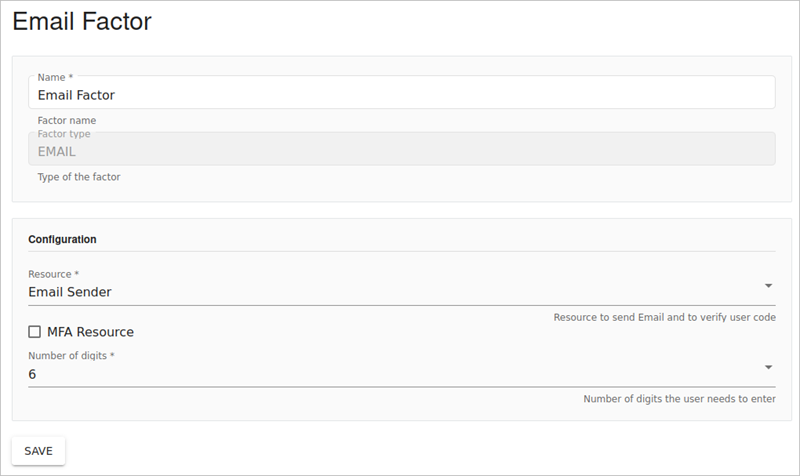
Task: Open the Resource dropdown arrow
Action: [x=768, y=286]
